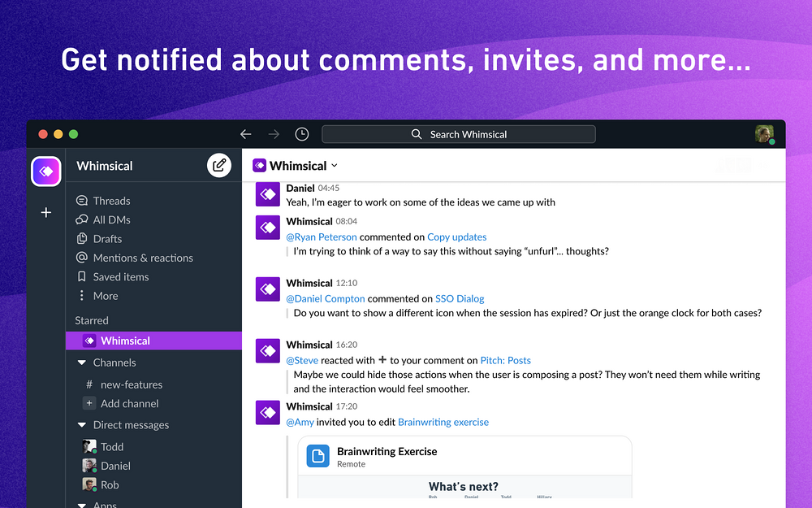Click the 08:04 message timestamp
812x508 pixels.
[x=347, y=221]
